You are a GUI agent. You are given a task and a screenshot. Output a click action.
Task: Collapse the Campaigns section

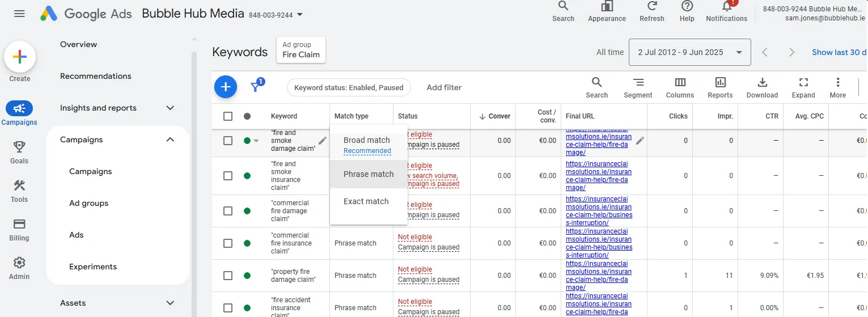[170, 140]
